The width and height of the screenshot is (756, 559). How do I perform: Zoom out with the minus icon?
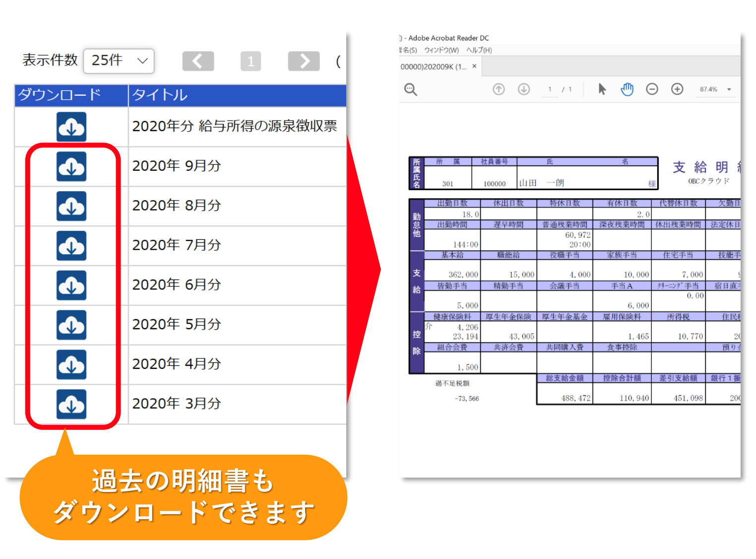652,89
